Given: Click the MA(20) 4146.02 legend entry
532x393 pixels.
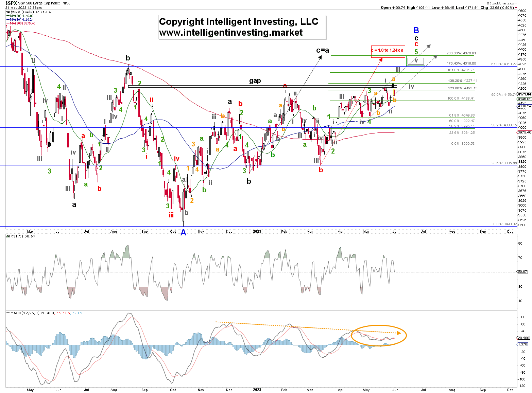Looking at the screenshot, I should pos(20,16).
